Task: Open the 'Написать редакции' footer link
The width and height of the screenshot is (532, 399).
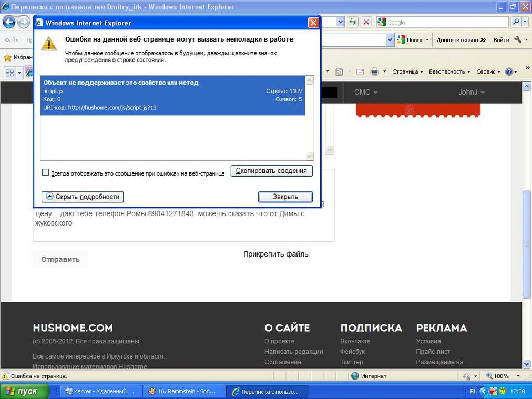Action: [293, 352]
